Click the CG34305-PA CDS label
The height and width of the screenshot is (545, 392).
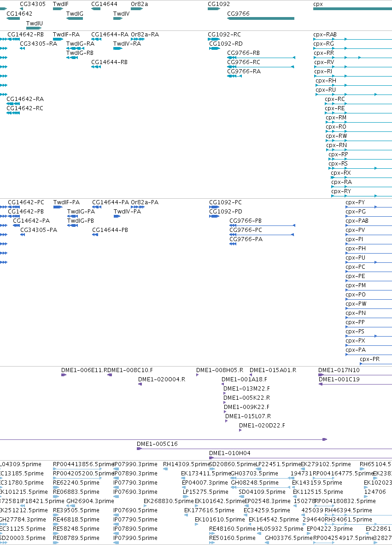coord(39,230)
